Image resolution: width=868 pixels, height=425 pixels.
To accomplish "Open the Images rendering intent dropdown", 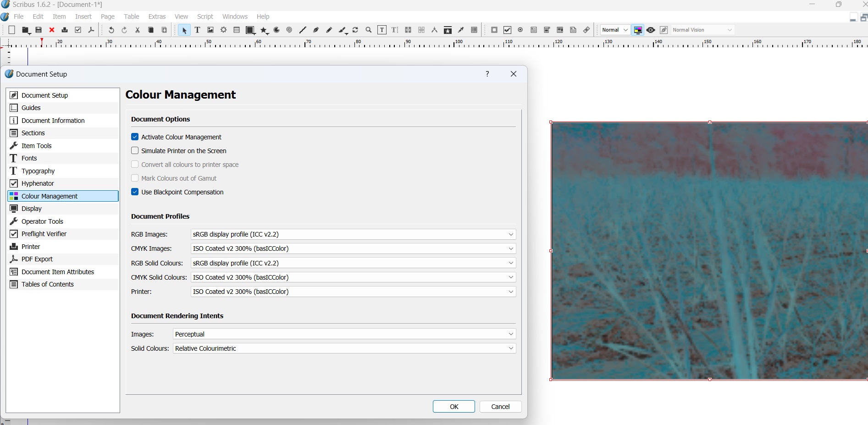I will [x=344, y=334].
